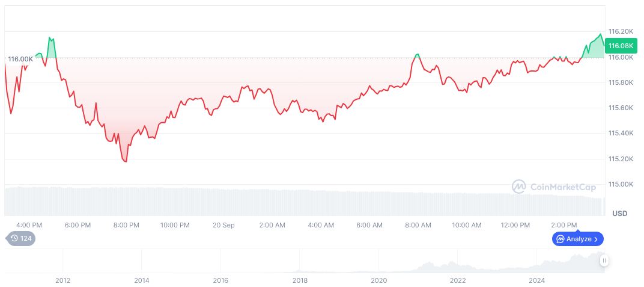Click the 12:00 PM time axis label
The image size is (644, 287).
click(x=515, y=225)
